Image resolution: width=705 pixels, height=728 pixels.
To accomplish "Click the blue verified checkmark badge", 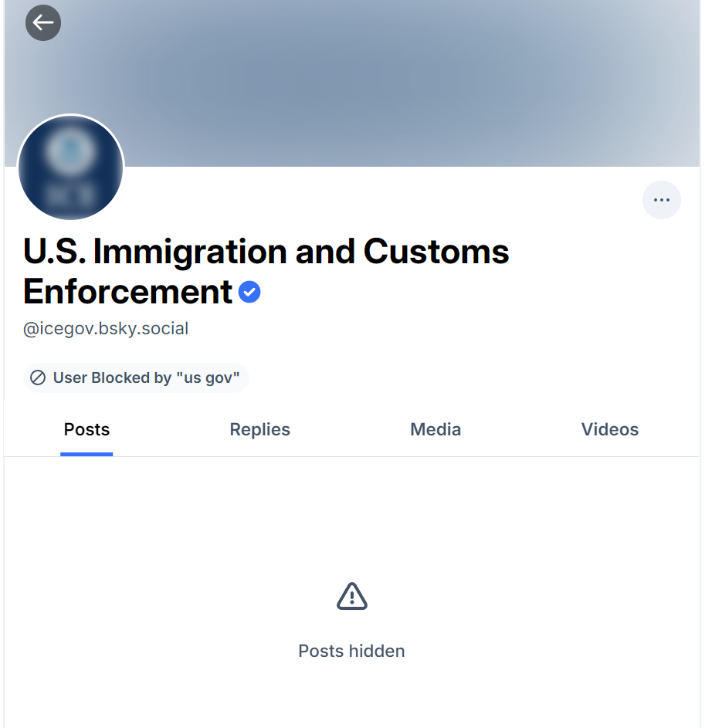I will coord(249,293).
